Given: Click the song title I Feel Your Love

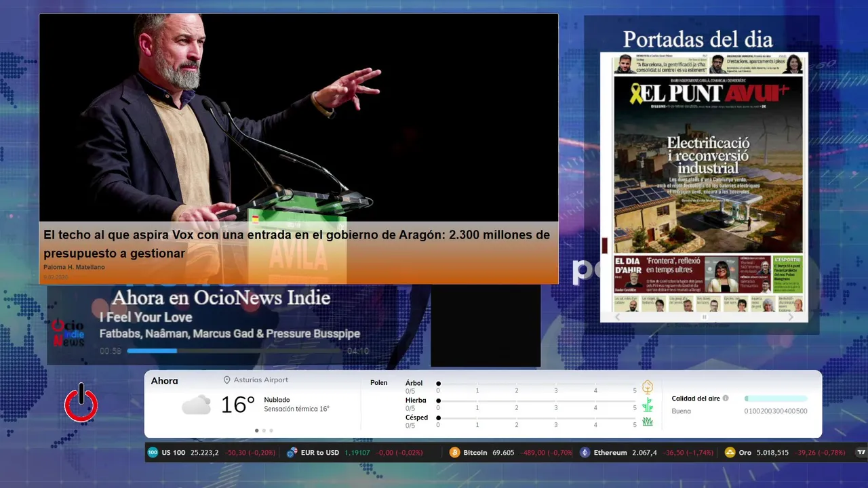Looking at the screenshot, I should tap(146, 317).
